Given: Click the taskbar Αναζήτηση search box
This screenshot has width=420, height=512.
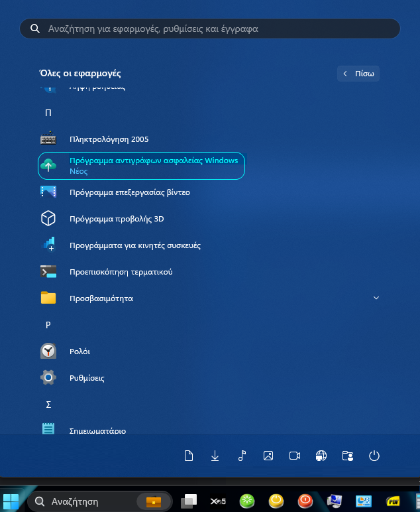Looking at the screenshot, I should [100, 501].
